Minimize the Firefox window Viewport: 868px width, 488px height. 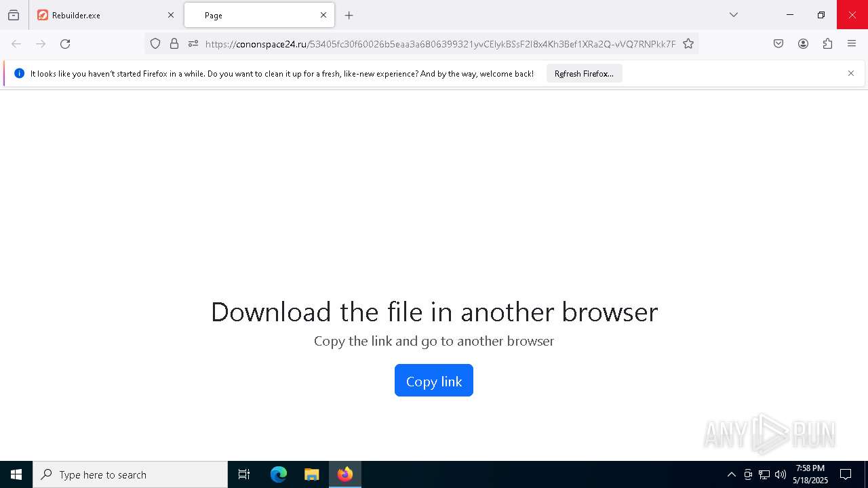[x=790, y=15]
